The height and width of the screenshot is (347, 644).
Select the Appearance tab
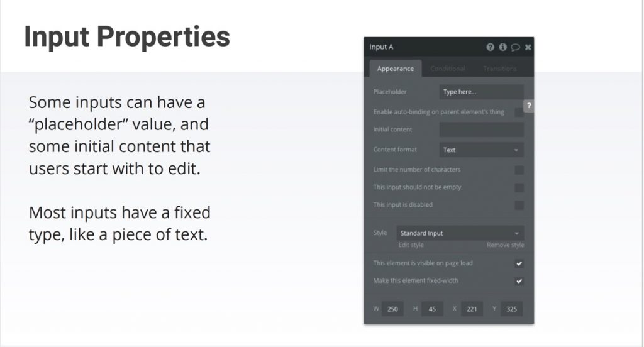396,69
